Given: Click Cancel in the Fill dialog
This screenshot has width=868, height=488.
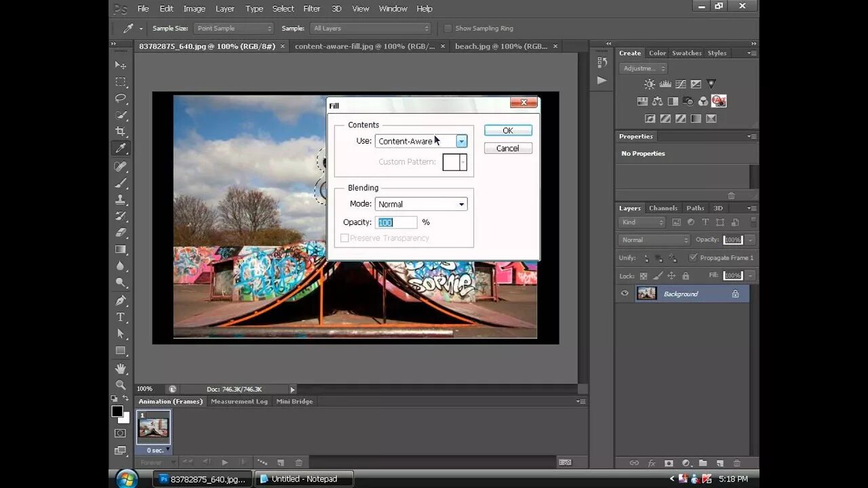Looking at the screenshot, I should coord(508,148).
